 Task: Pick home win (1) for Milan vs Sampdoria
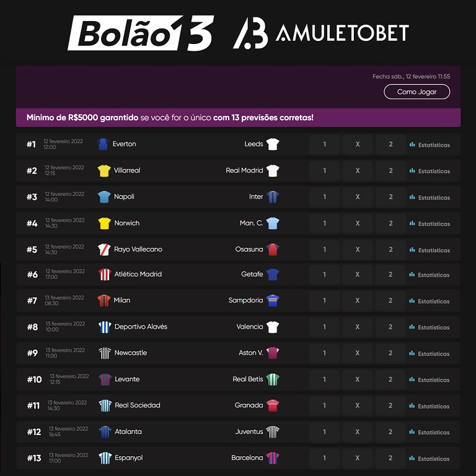[x=325, y=301]
